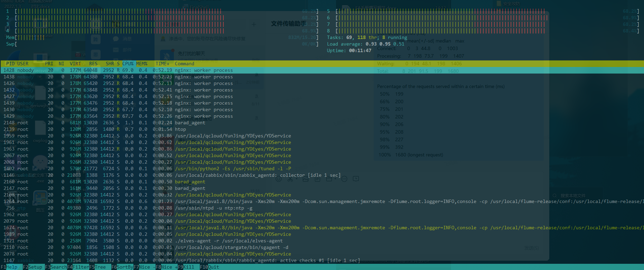Sort by MEM% column header
The width and height of the screenshot is (644, 270).
click(x=142, y=64)
